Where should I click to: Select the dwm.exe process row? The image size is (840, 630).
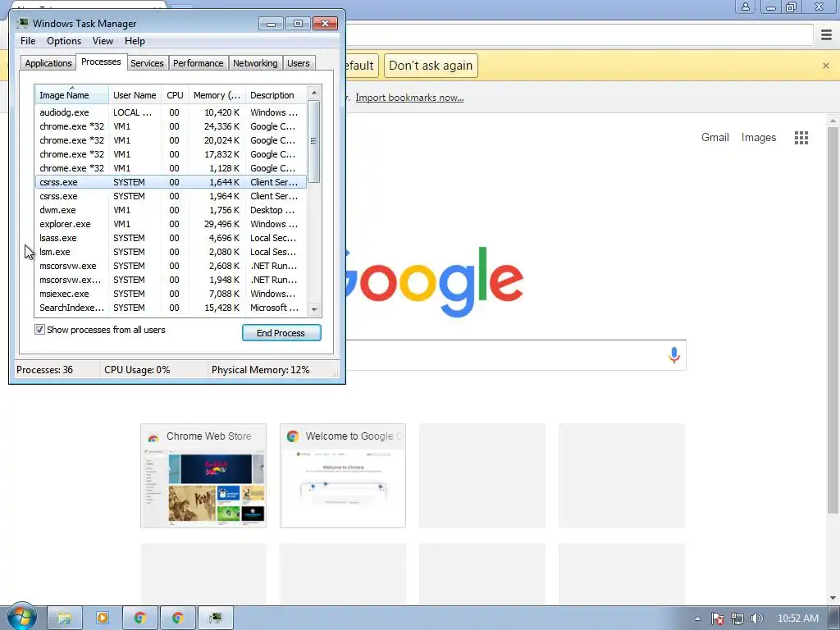pyautogui.click(x=171, y=210)
